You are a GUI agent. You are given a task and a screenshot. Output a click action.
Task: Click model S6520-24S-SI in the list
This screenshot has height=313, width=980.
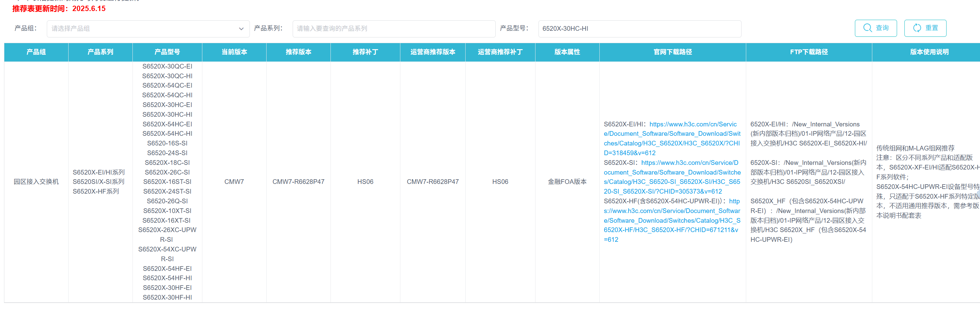pos(167,153)
